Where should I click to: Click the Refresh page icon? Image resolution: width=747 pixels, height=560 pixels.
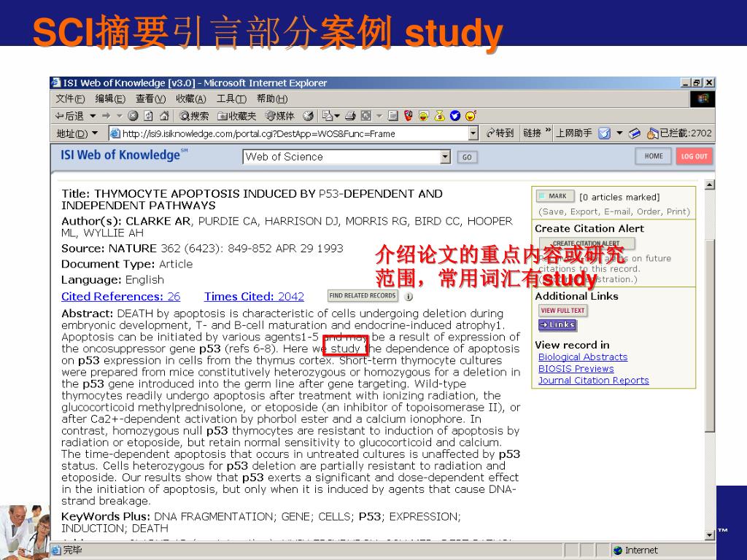coord(149,116)
